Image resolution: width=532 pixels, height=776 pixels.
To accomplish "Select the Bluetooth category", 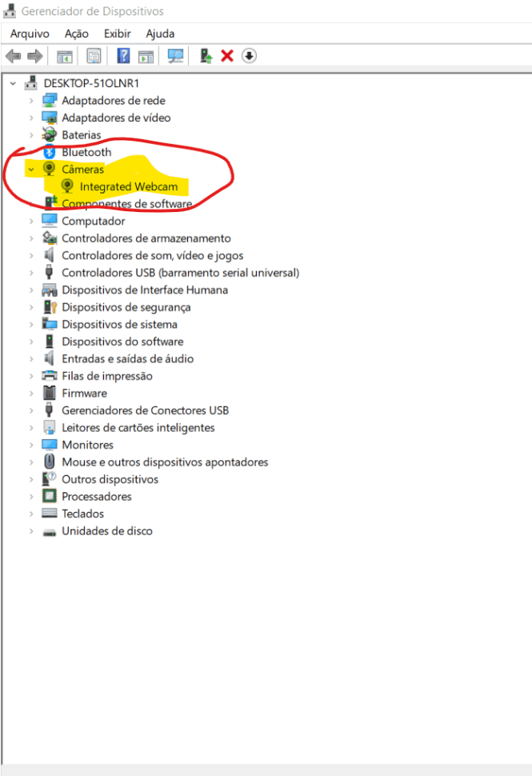I will point(86,152).
